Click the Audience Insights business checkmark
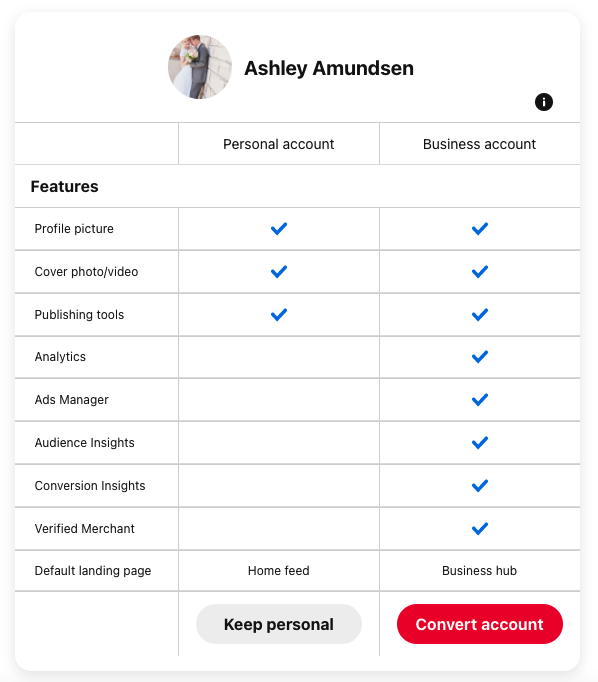 pos(480,443)
